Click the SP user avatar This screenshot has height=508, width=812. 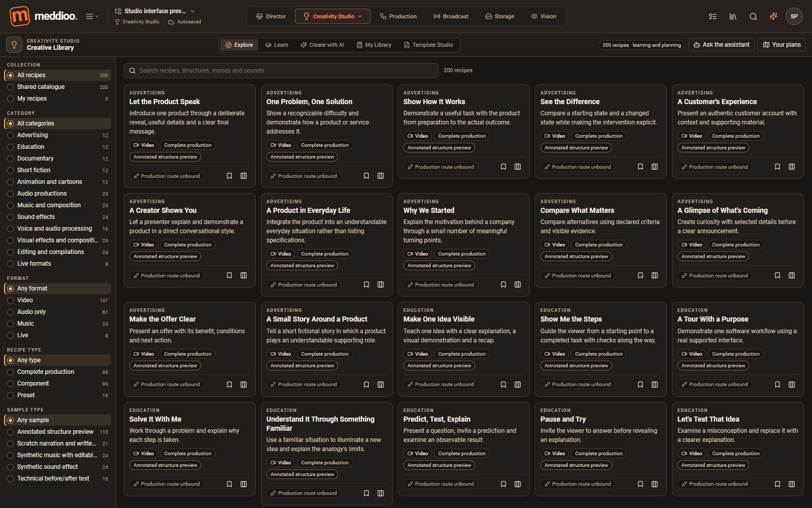coord(794,16)
